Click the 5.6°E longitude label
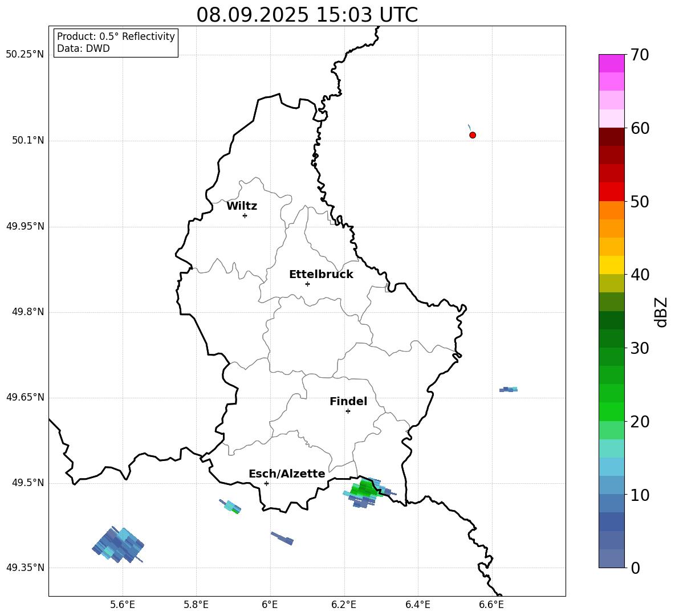This screenshot has width=675, height=616. 122,605
